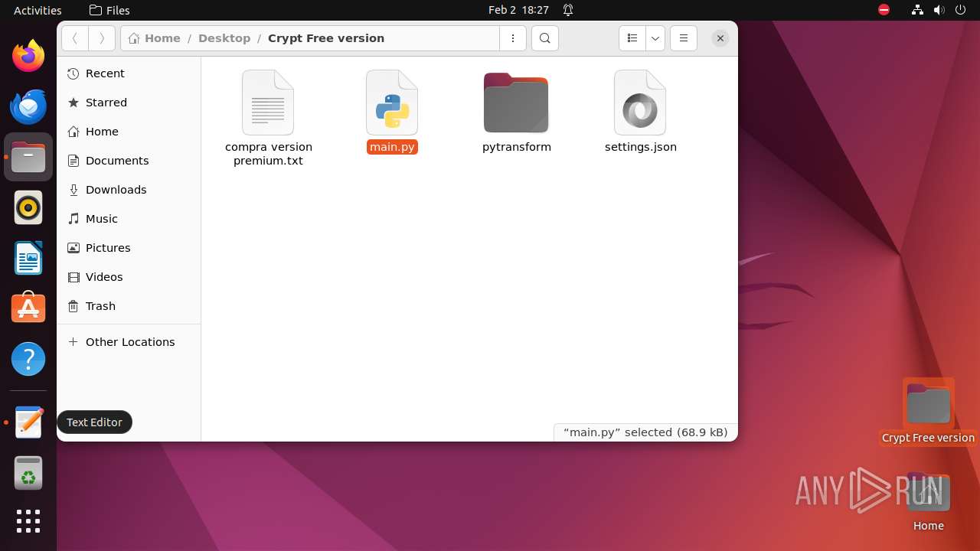The height and width of the screenshot is (551, 980).
Task: Open Other Locations in sidebar
Action: pos(129,342)
